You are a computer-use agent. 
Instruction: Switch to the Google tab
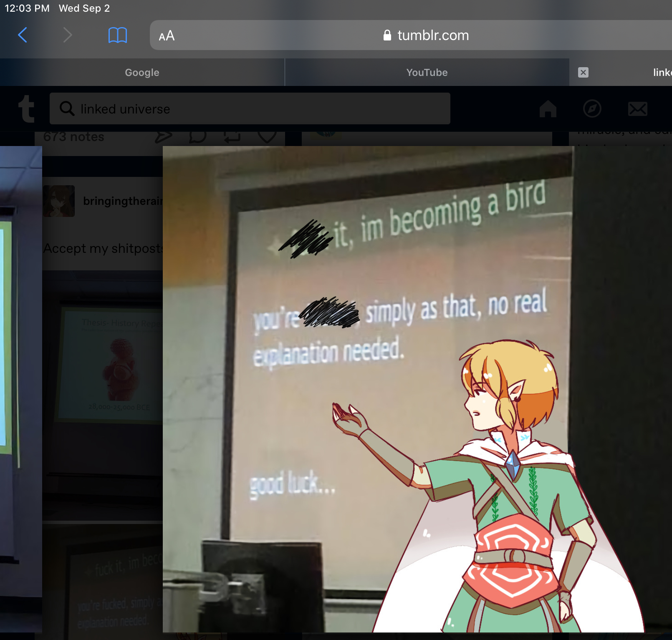pos(142,73)
